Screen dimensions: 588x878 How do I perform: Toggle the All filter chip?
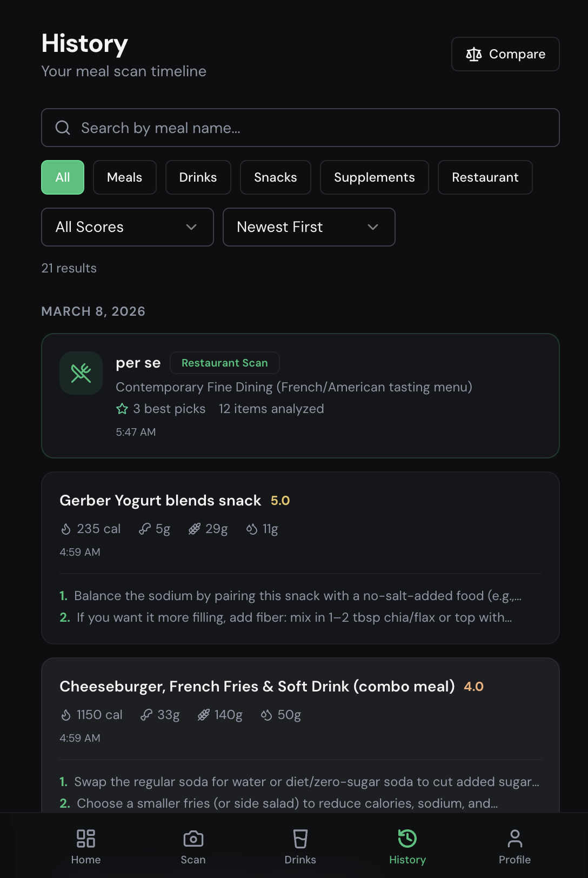[63, 177]
